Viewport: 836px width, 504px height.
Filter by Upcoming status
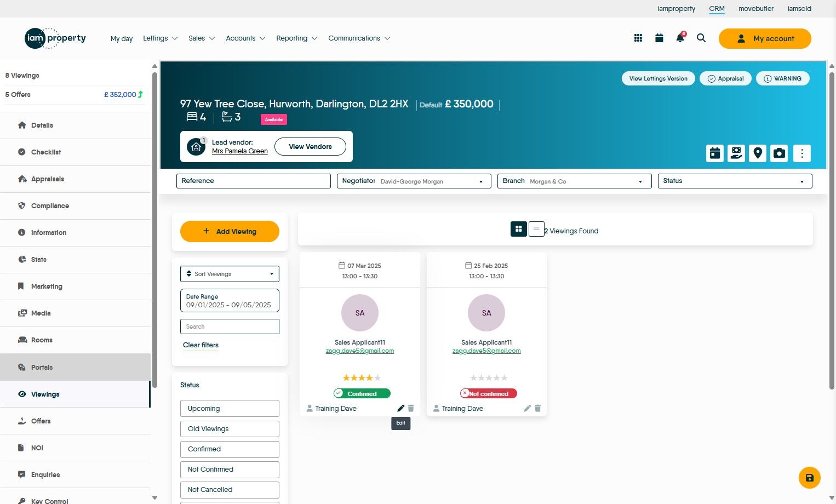coord(230,409)
